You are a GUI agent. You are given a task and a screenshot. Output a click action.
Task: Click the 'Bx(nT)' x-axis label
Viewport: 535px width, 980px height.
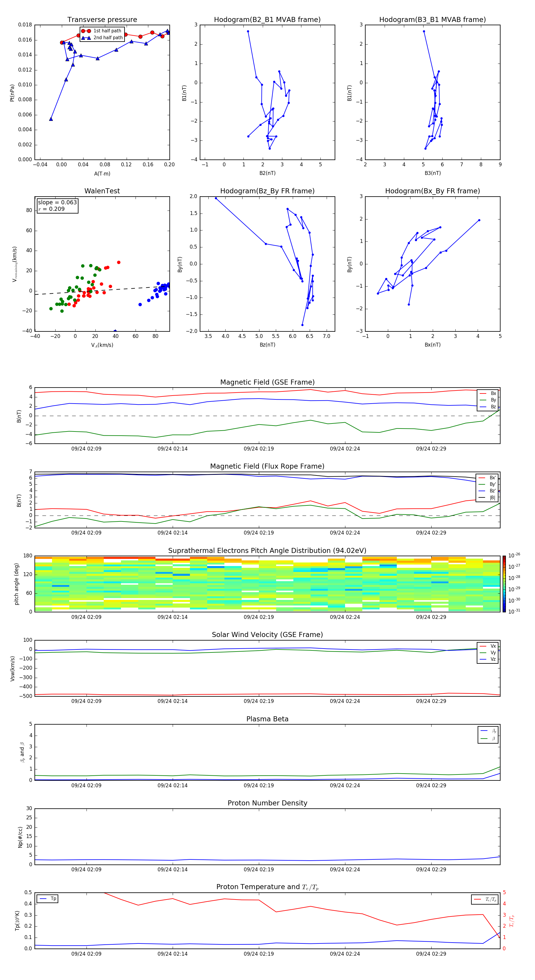point(432,345)
